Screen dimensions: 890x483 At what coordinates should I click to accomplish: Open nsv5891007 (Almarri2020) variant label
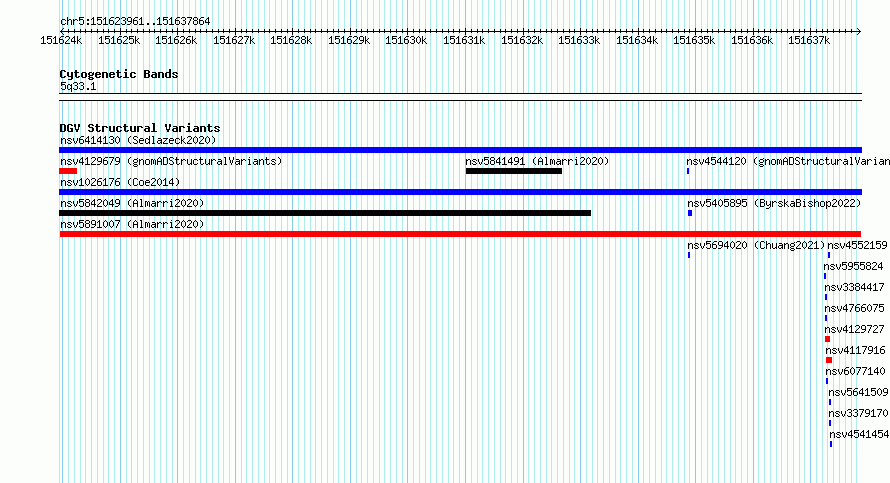(132, 224)
